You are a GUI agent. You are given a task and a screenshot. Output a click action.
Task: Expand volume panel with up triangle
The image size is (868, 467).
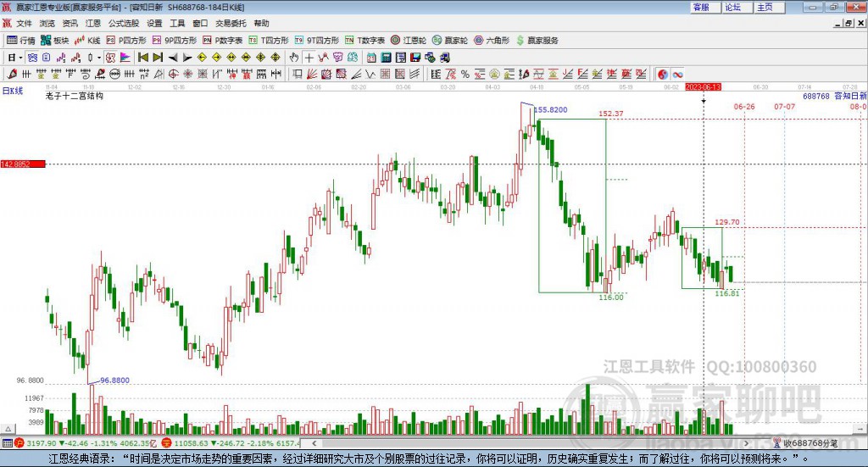point(8,429)
